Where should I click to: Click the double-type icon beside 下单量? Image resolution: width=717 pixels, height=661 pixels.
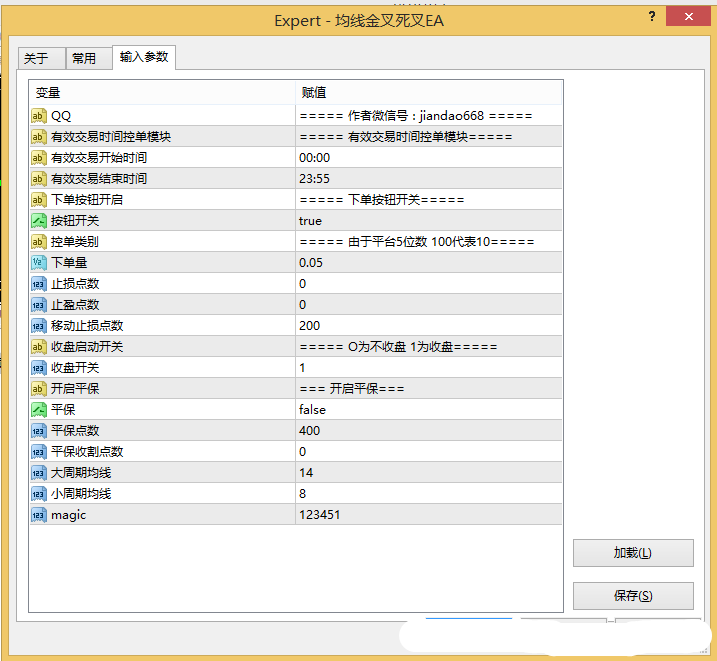click(39, 263)
